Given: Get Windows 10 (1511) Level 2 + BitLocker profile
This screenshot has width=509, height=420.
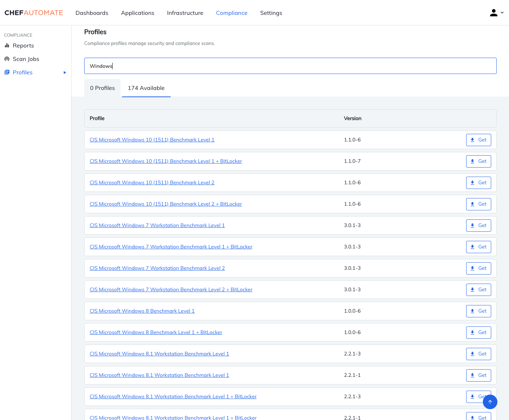Looking at the screenshot, I should click(x=479, y=204).
